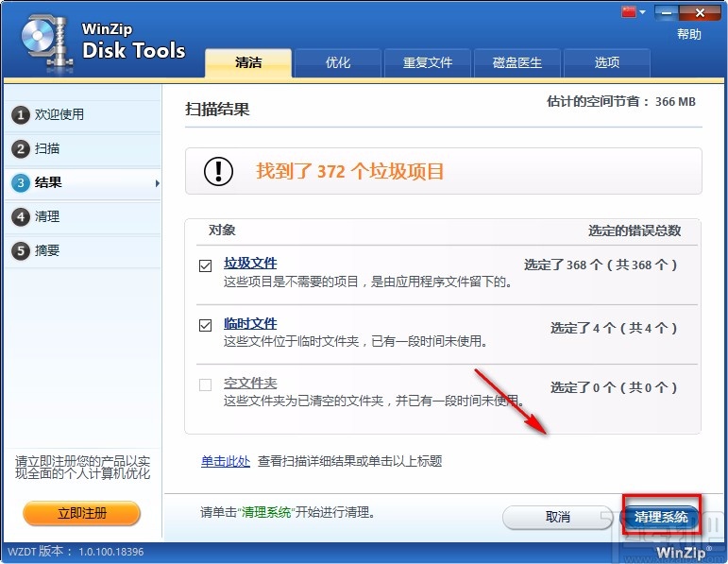Click the China flag language icon

pos(629,12)
